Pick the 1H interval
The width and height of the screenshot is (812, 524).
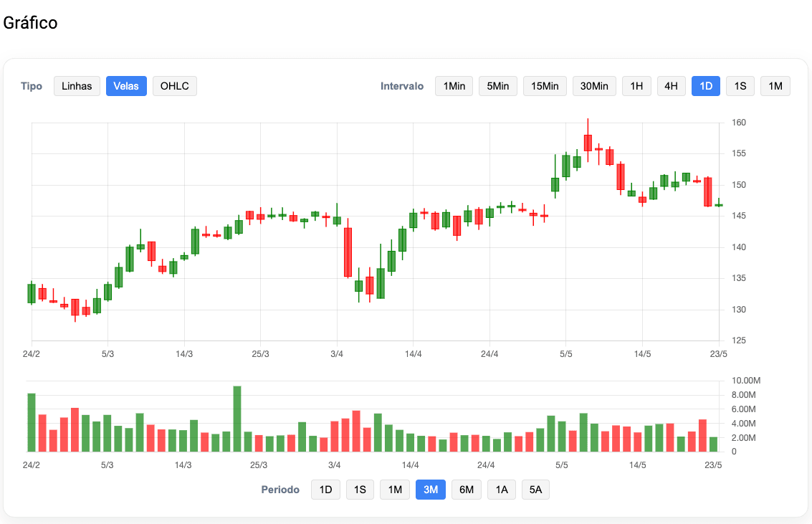pyautogui.click(x=636, y=86)
